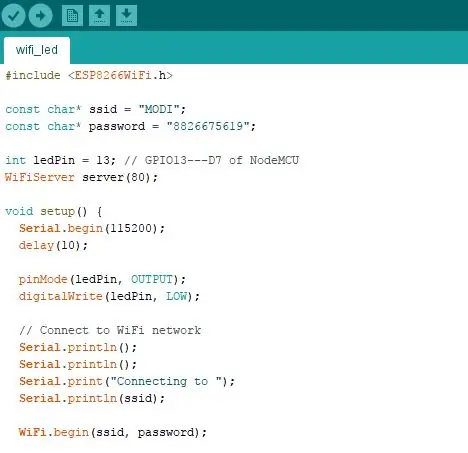Save sketch with the down-arrow icon

point(126,15)
